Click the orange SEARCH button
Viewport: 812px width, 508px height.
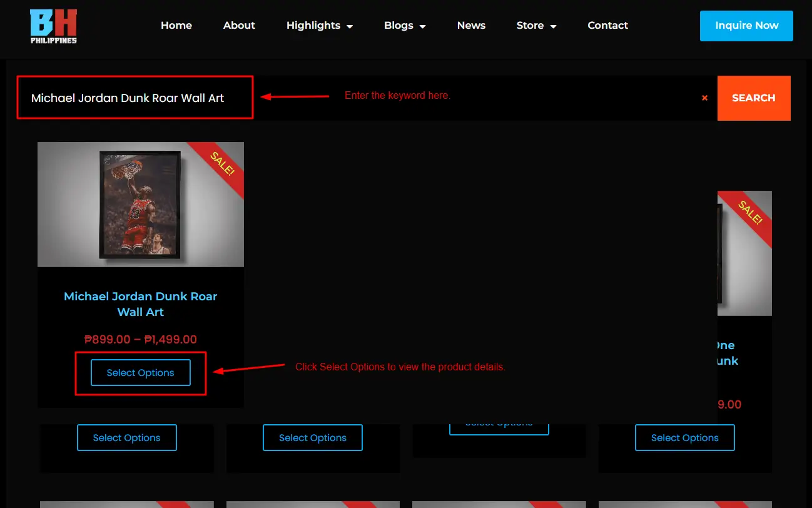pyautogui.click(x=754, y=98)
